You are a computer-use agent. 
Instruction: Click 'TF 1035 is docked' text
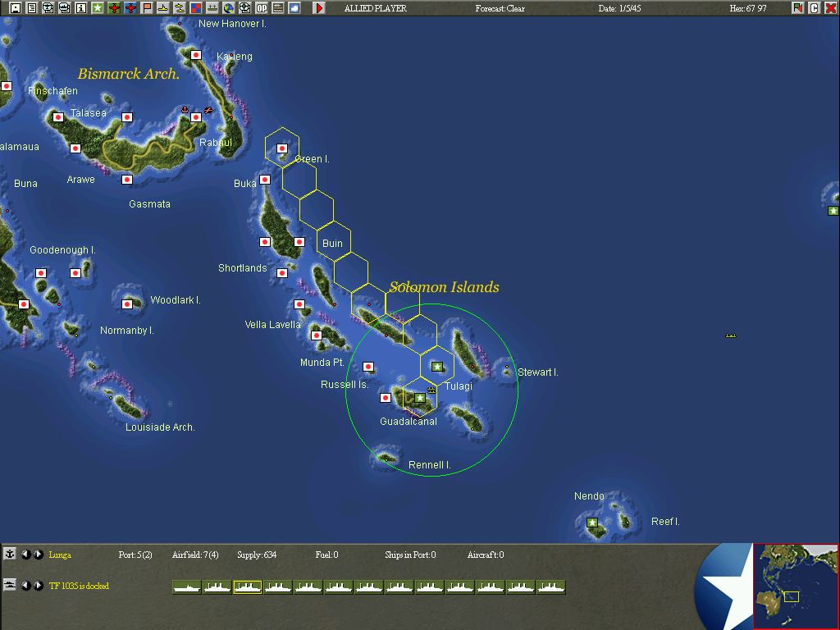[x=79, y=586]
